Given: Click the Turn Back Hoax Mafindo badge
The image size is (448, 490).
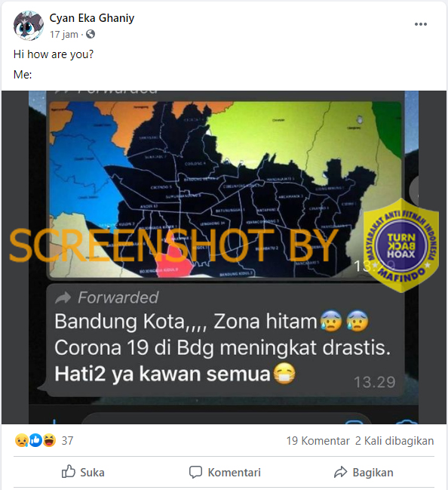Looking at the screenshot, I should [401, 245].
